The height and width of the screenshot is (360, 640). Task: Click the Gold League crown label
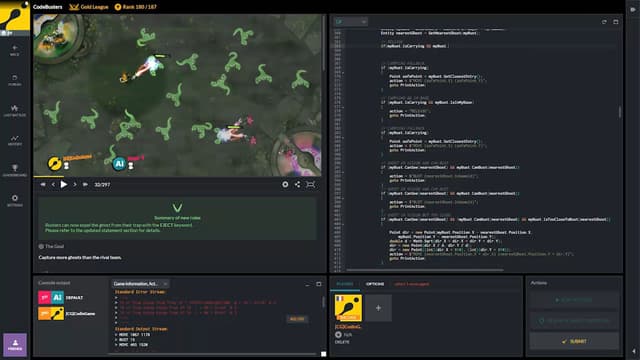[89, 7]
